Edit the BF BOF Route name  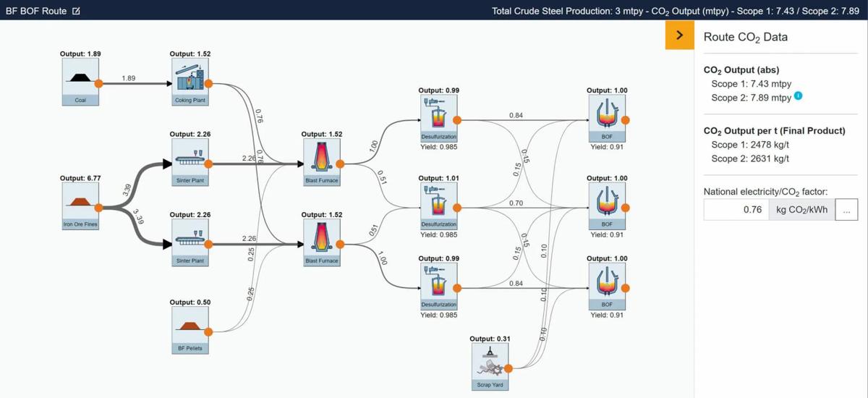[x=77, y=12]
